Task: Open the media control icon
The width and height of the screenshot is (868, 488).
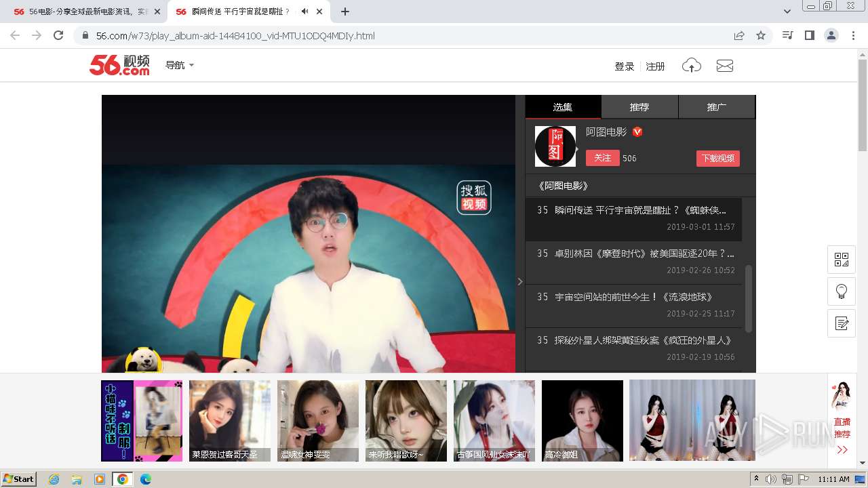Action: tap(787, 35)
